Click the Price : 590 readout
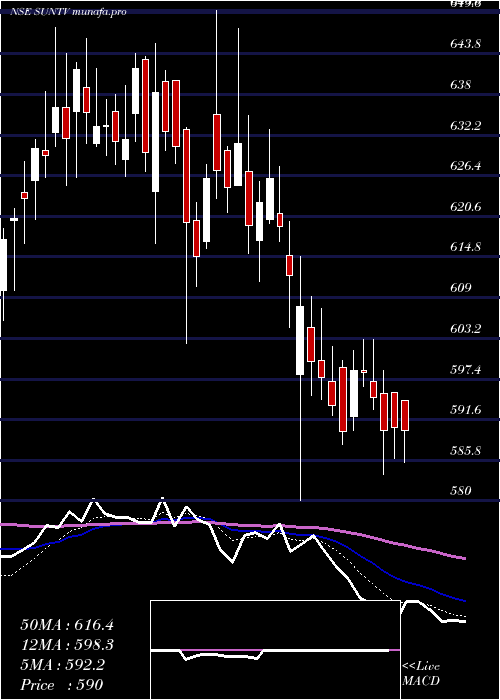 [62, 685]
